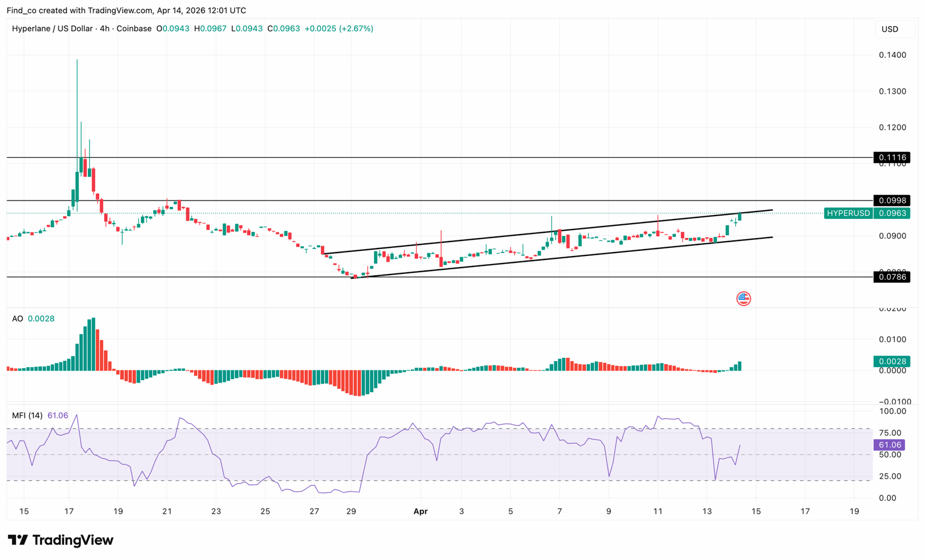Click the green 0.0028 AO axis tag
Image resolution: width=925 pixels, height=560 pixels.
point(891,362)
